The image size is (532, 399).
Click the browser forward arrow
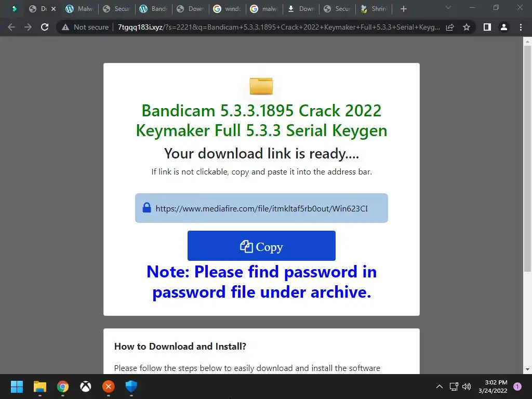click(x=28, y=27)
